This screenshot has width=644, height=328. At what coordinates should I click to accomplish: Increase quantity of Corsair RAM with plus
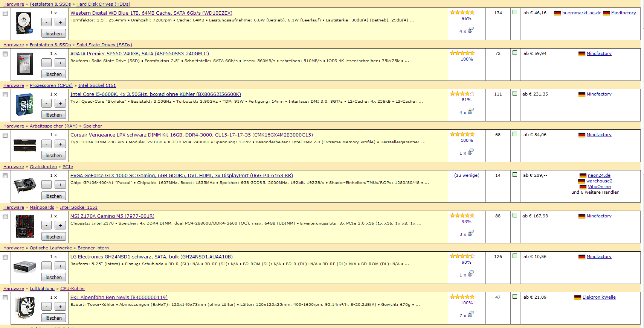(x=60, y=144)
